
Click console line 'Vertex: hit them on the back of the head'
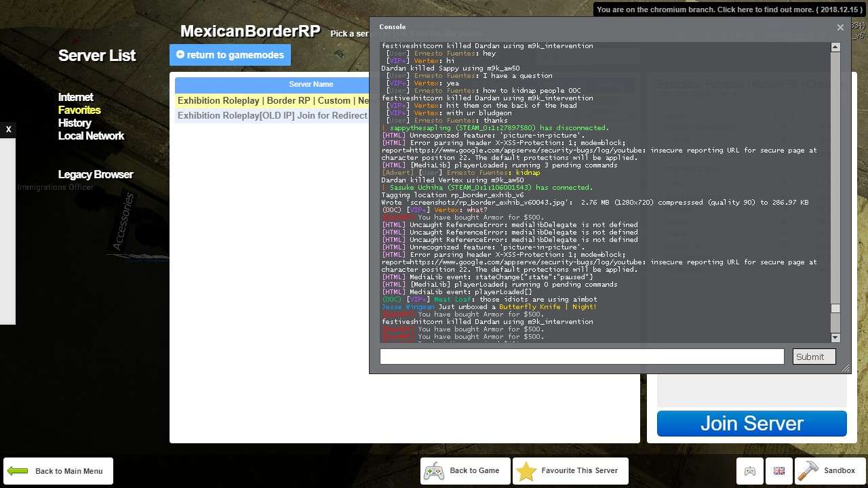coord(481,106)
